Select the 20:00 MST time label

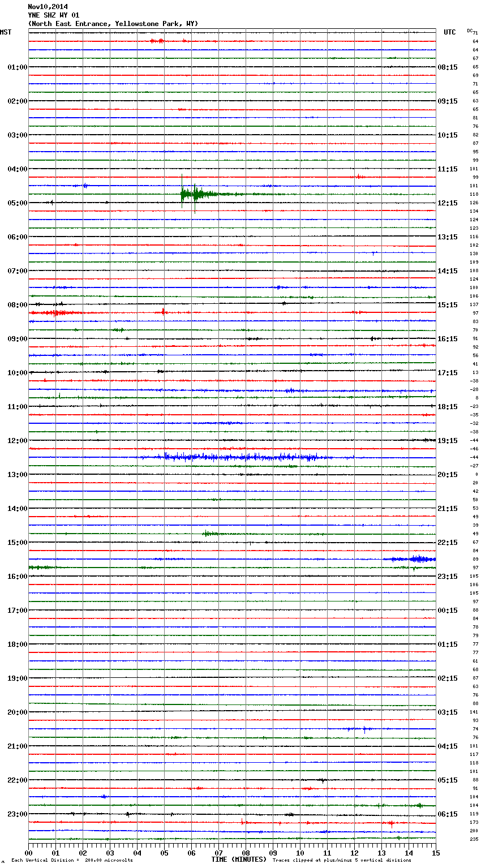point(18,712)
